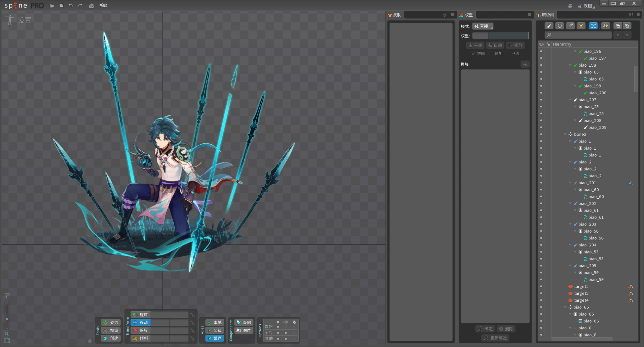Open hierarchy settings sliders icon
644x347 pixels.
coord(631,15)
